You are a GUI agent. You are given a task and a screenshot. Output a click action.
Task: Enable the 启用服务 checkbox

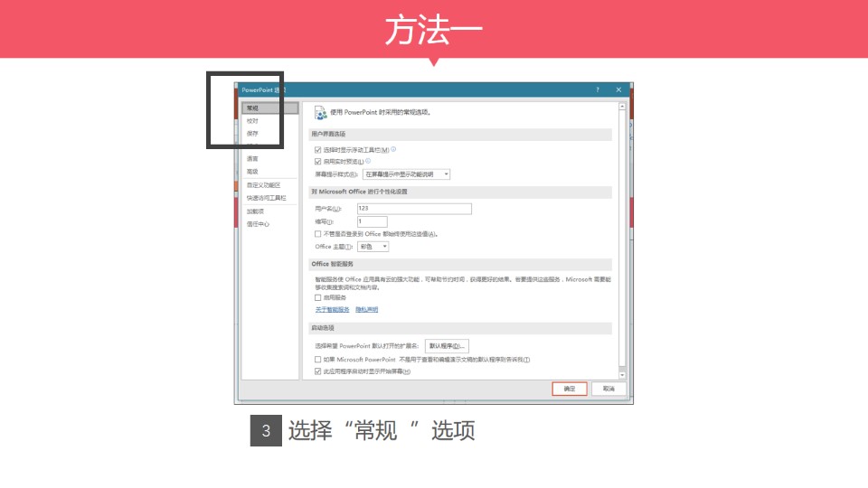click(x=317, y=297)
